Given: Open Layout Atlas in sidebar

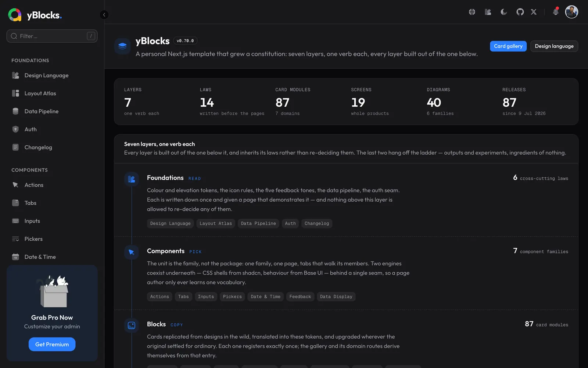Looking at the screenshot, I should tap(52, 93).
